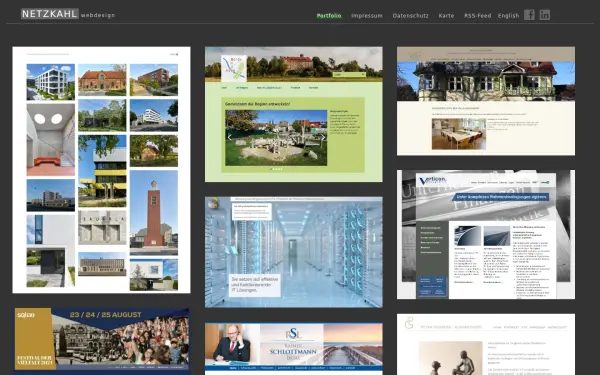Open the Festival der Vielfalt August thumbnail
This screenshot has width=600, height=375.
pyautogui.click(x=102, y=340)
